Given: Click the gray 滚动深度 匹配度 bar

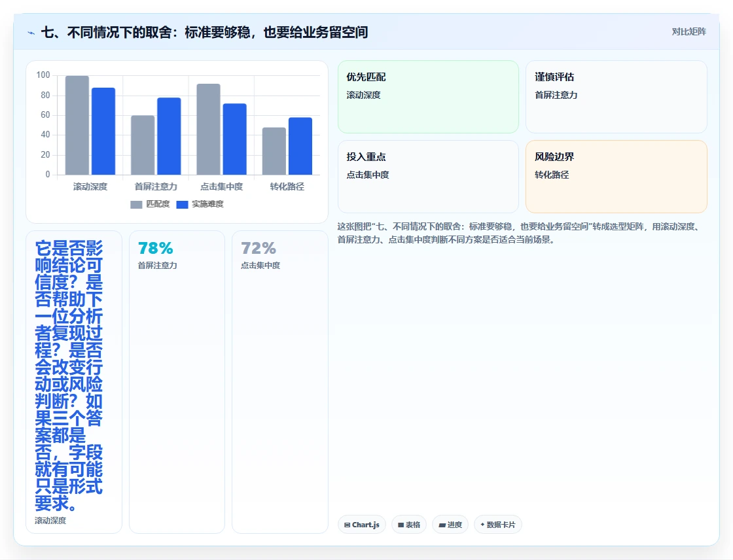Looking at the screenshot, I should (x=77, y=125).
